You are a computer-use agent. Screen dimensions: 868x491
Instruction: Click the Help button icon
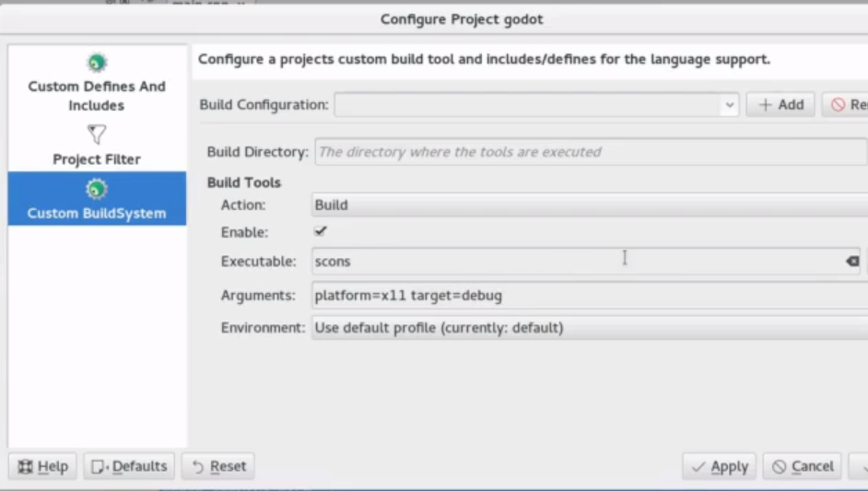[x=26, y=467]
